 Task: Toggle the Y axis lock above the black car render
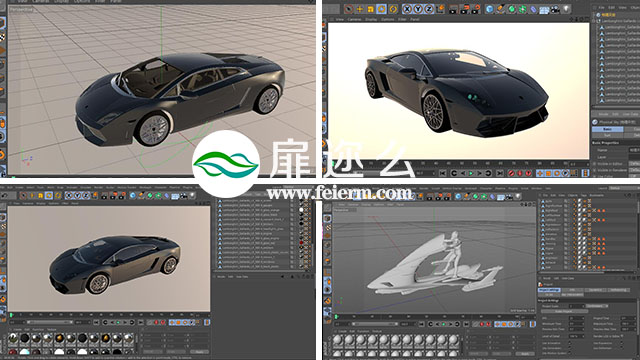418,9
